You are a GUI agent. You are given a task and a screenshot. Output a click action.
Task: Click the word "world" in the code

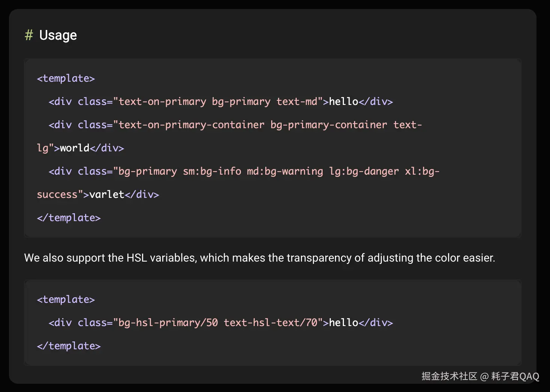[x=75, y=148]
